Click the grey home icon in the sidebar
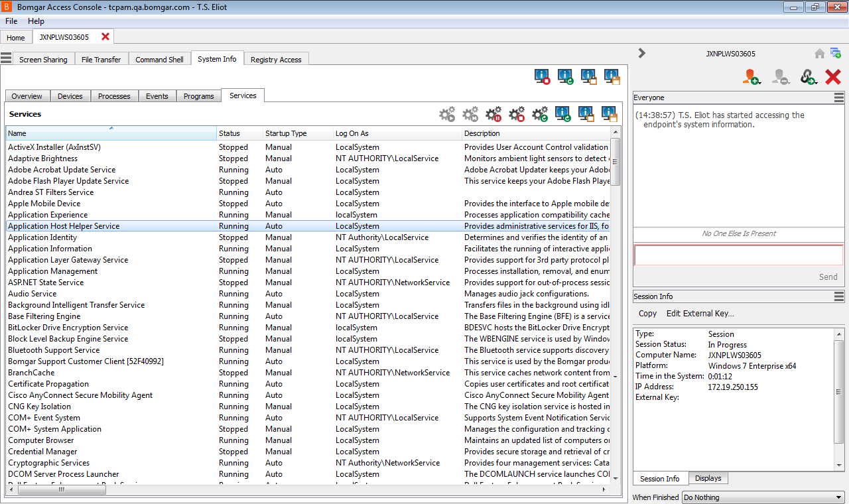The image size is (849, 504). (820, 53)
